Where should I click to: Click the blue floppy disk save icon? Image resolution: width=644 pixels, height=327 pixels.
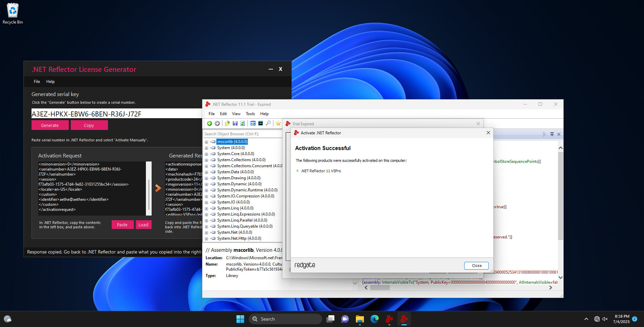(x=235, y=124)
